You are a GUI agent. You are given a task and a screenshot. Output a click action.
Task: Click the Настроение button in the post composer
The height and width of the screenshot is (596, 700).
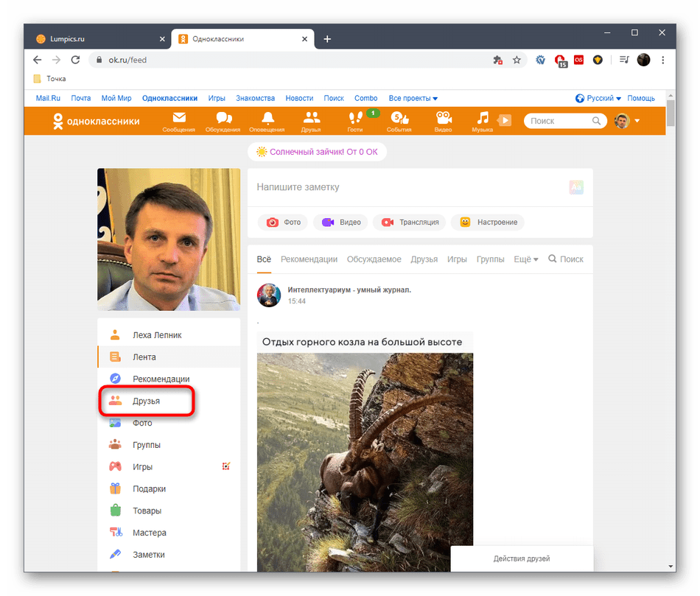tap(488, 222)
